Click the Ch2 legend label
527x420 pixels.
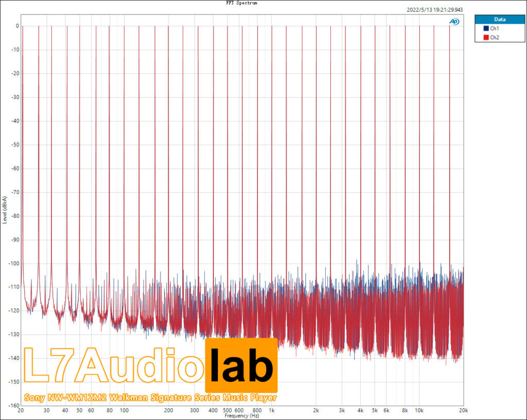click(x=495, y=37)
